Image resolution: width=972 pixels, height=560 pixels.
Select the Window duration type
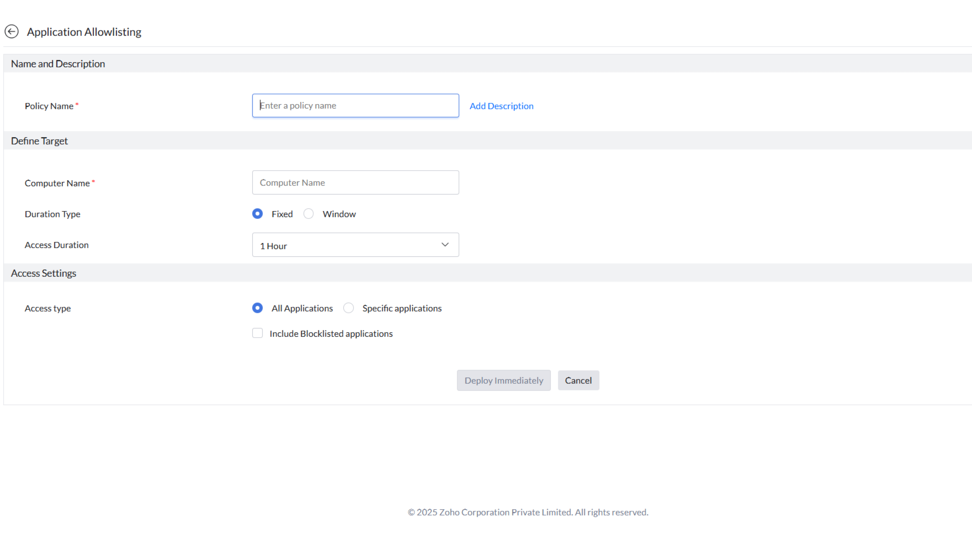(308, 214)
